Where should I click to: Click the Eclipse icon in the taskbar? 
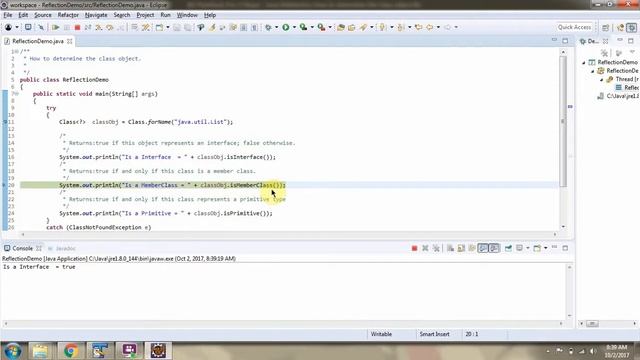click(x=158, y=351)
